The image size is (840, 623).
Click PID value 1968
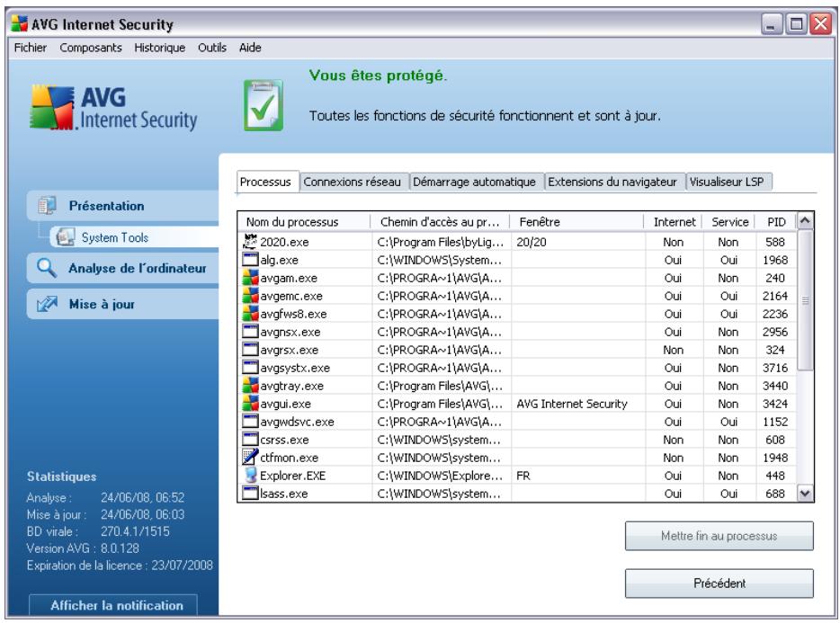pos(775,261)
